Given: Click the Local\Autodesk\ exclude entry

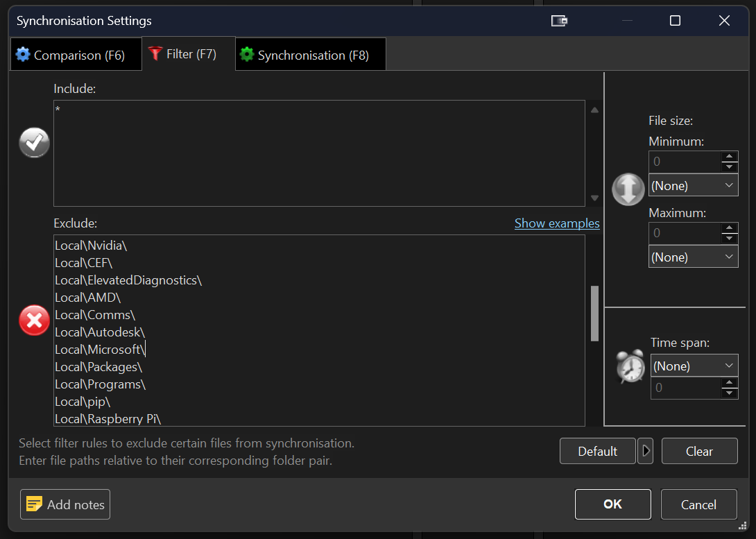Looking at the screenshot, I should [x=100, y=332].
